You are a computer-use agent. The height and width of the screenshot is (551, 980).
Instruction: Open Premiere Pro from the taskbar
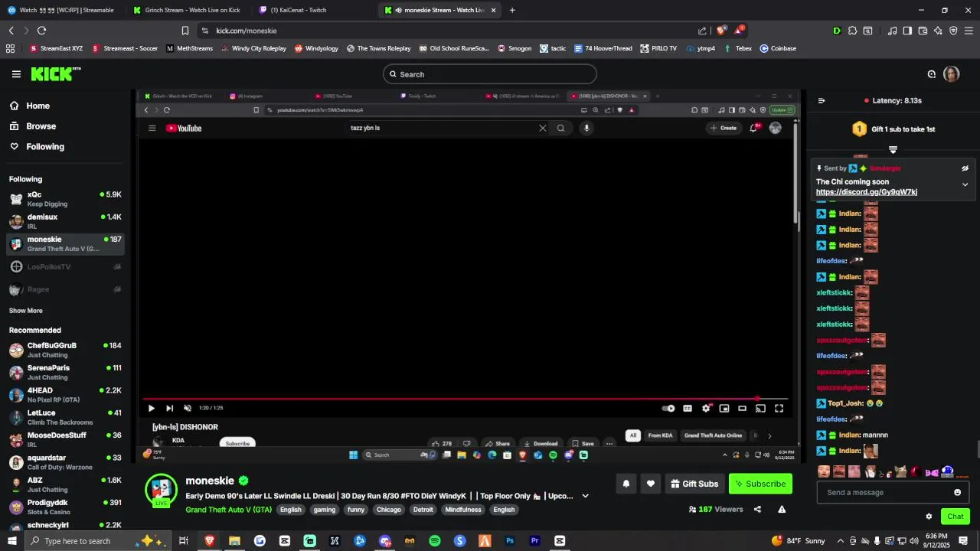pos(535,541)
